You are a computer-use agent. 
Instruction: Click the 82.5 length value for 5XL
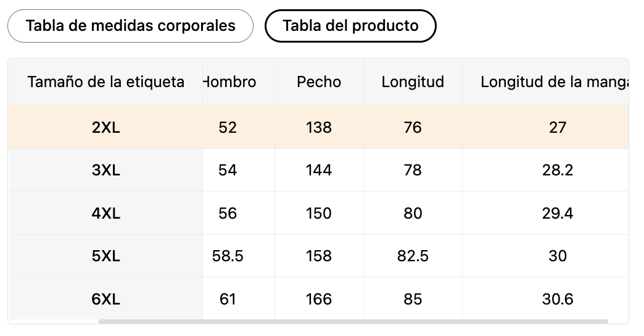[x=413, y=256]
